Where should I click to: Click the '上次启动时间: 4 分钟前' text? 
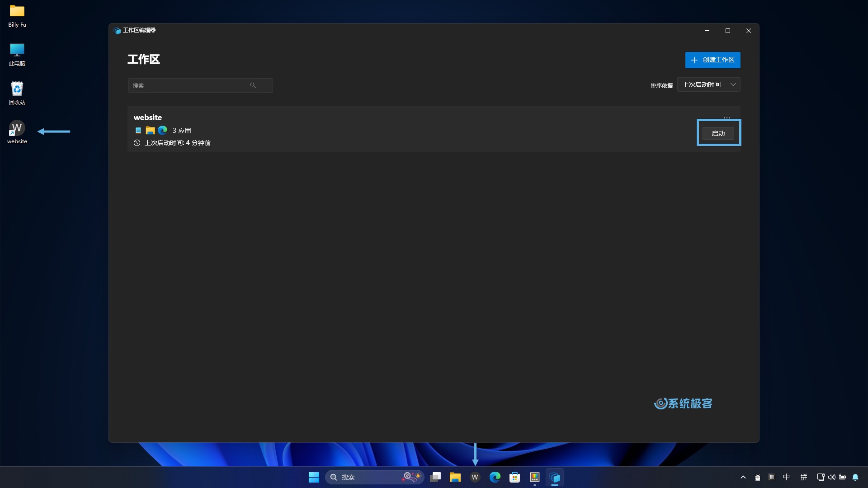pyautogui.click(x=178, y=143)
